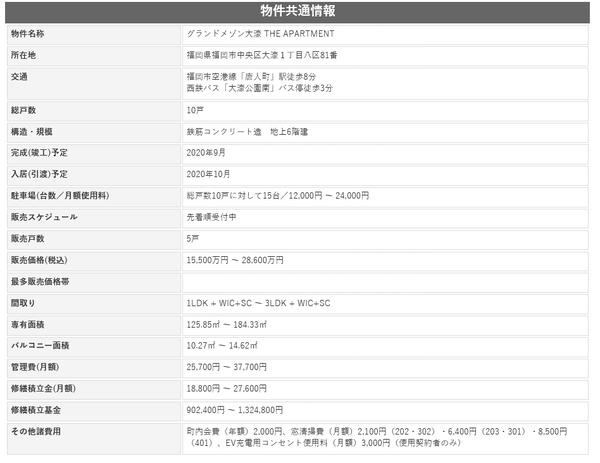
Task: Click the 販売価格(税込) price range
Action: [235, 261]
